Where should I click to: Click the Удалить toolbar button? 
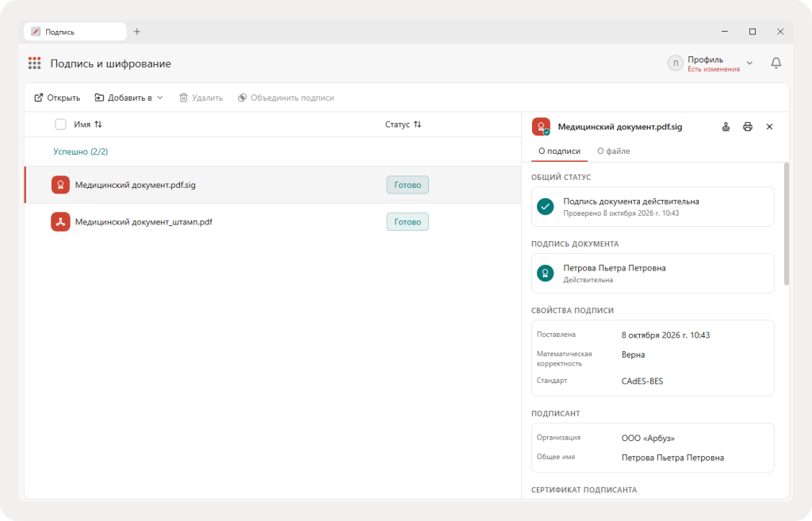(201, 98)
